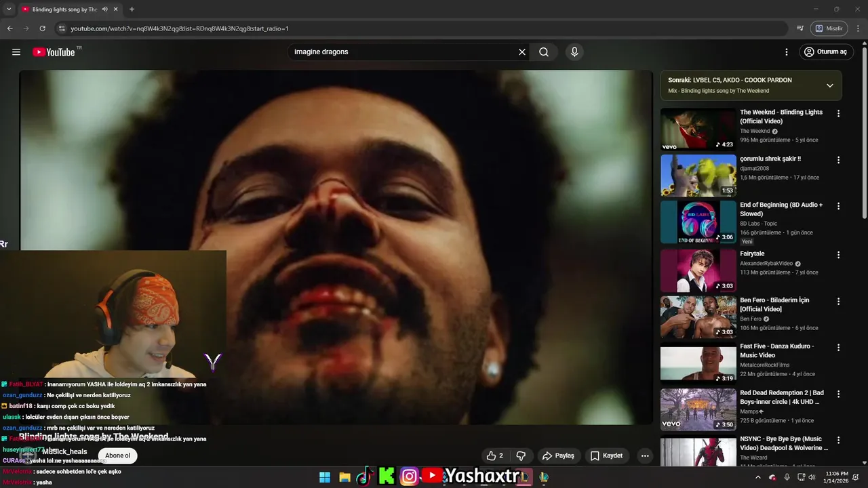
Task: Open End of Beginning (8D Audio + Slowed)
Action: tap(781, 209)
